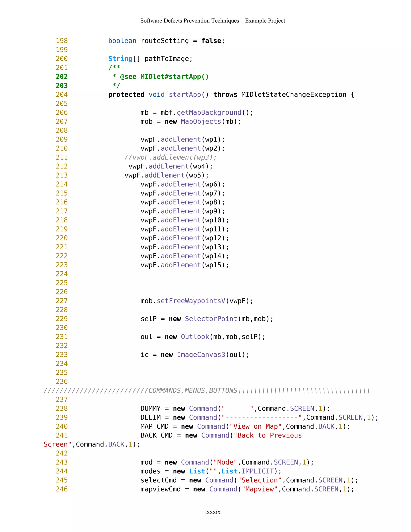Click 'vwpF.addElement(wp14);' line
411x532 pixels.
point(185,256)
